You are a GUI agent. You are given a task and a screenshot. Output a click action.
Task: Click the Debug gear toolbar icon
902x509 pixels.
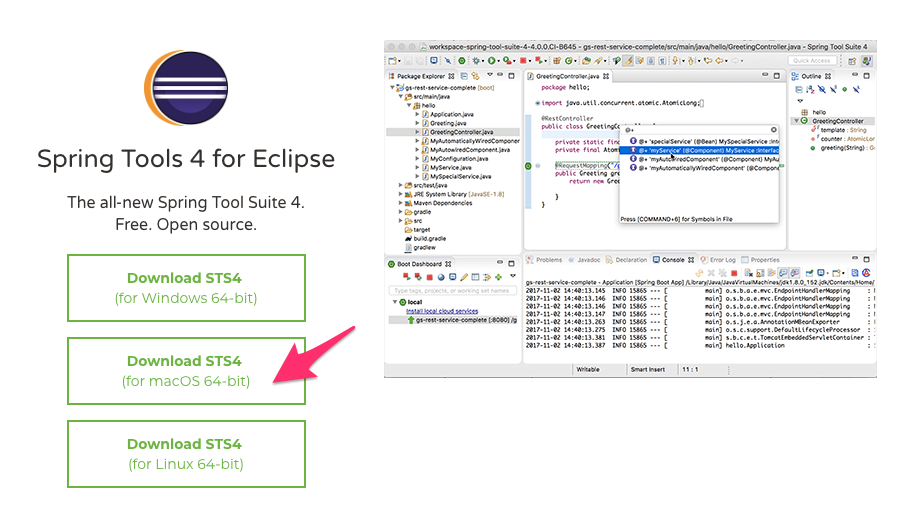(476, 60)
